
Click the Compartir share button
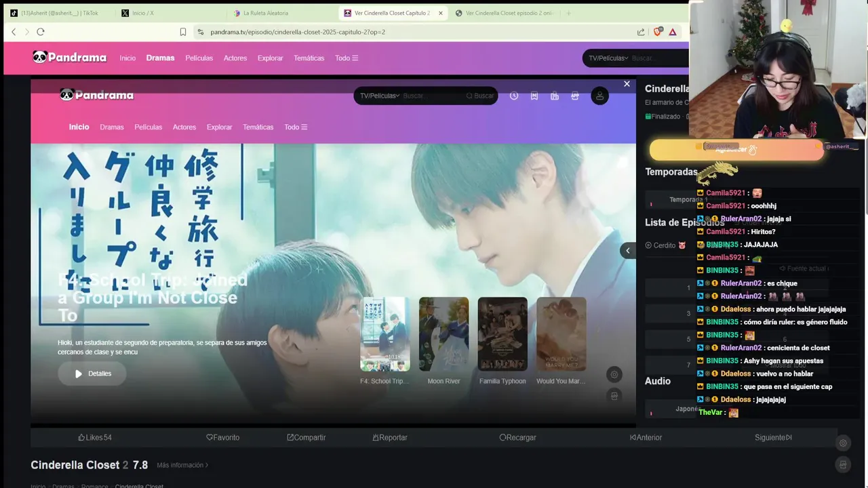307,437
